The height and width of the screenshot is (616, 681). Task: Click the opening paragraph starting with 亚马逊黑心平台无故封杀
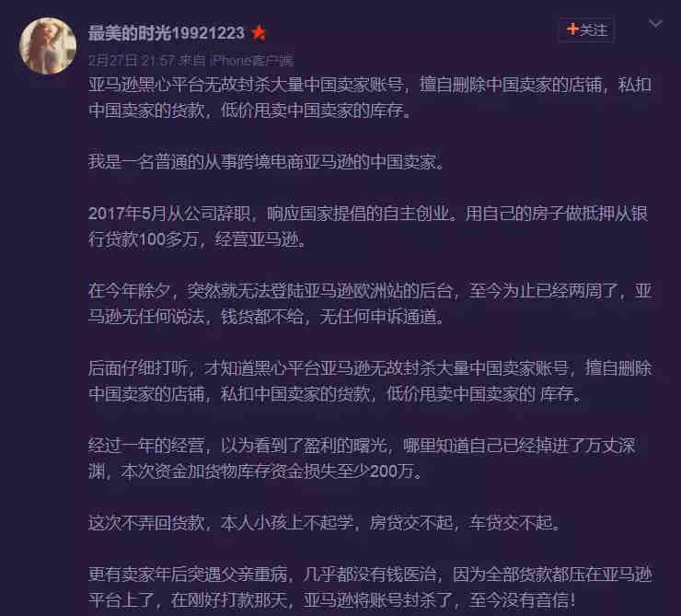click(x=370, y=98)
